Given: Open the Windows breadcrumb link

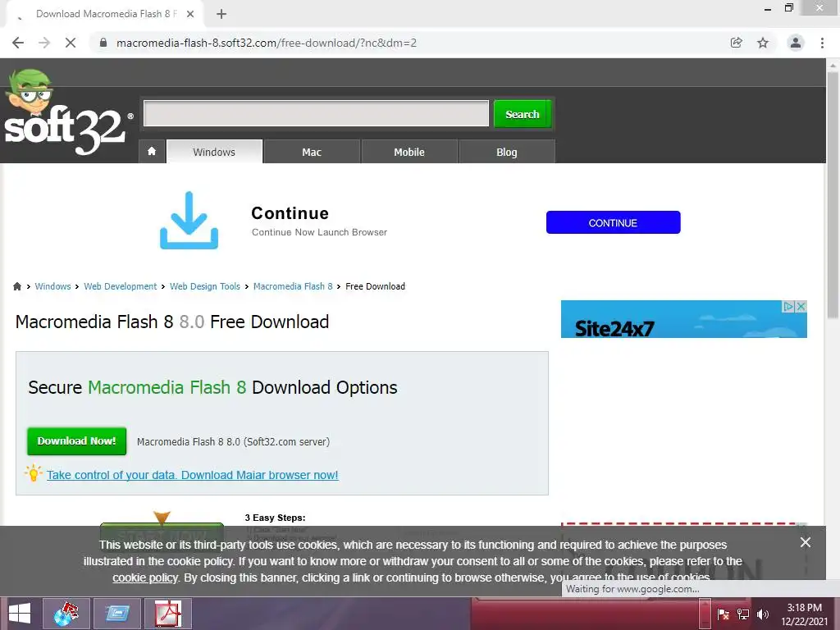Looking at the screenshot, I should coord(52,286).
